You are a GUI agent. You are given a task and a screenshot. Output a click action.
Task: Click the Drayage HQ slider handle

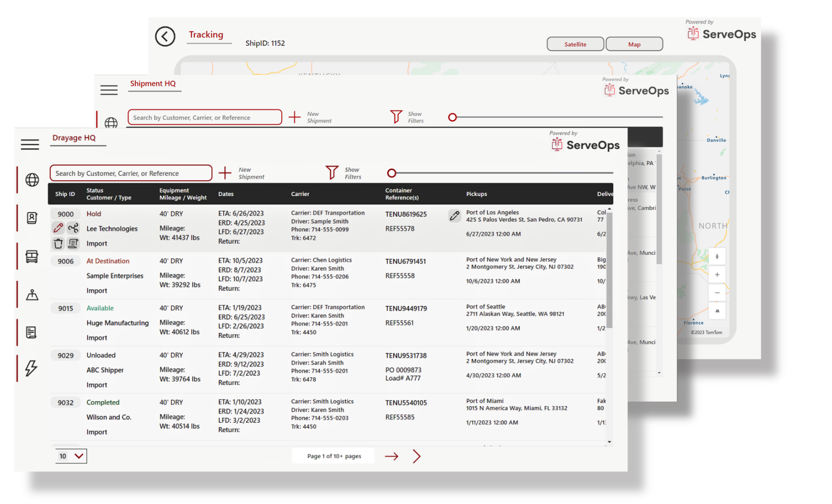(x=391, y=173)
